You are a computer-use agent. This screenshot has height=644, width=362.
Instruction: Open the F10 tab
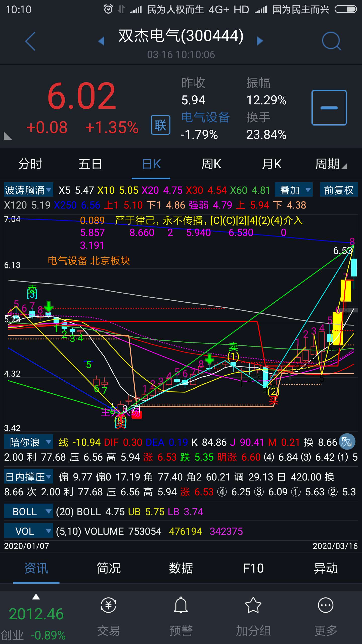253,568
